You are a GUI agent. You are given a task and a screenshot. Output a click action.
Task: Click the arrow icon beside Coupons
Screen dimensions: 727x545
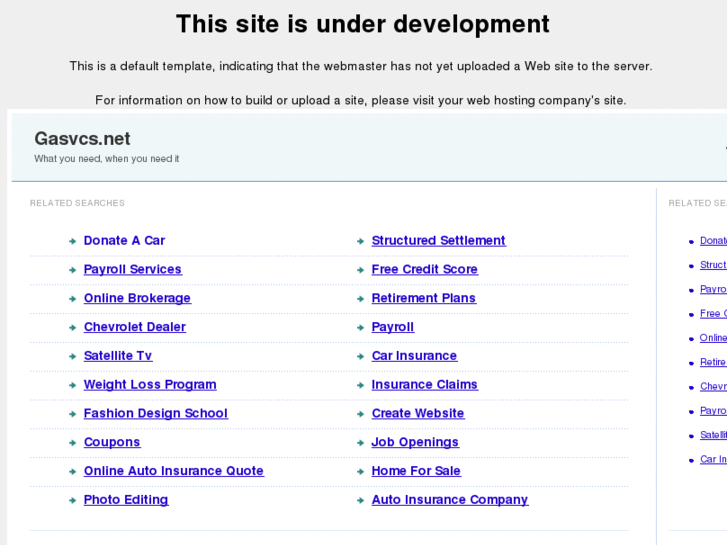72,442
